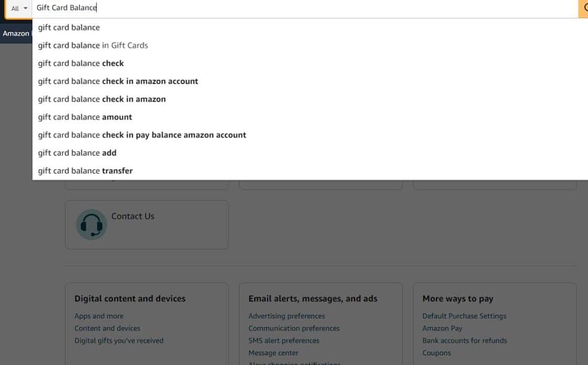Pick the 'gift card balance check' suggestion

point(80,63)
